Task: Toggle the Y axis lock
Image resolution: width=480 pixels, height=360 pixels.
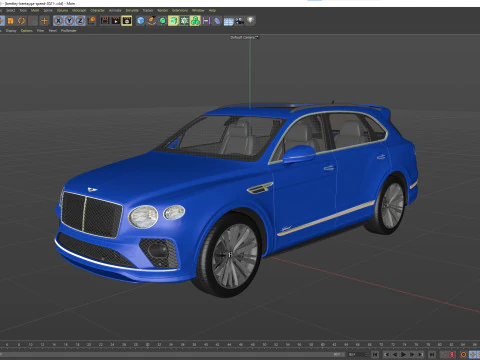Action: [69, 21]
